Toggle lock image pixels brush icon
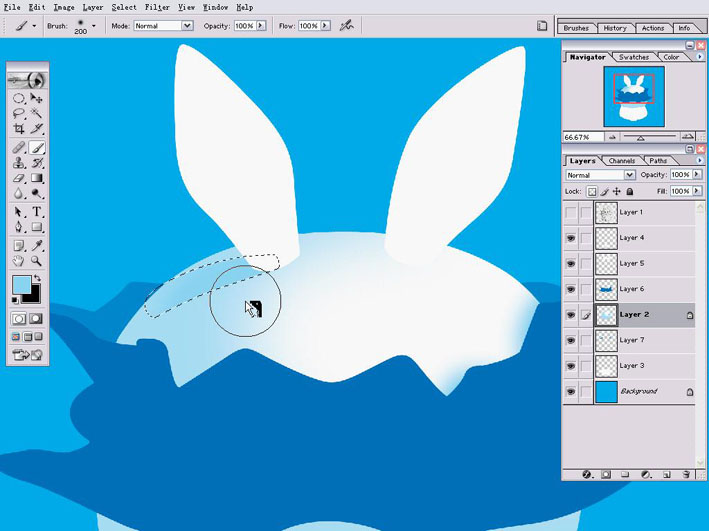The image size is (709, 531). coord(605,192)
